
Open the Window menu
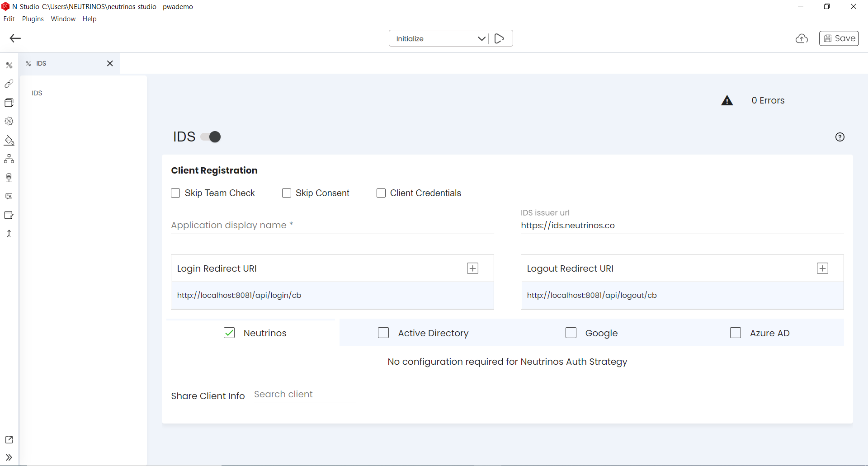[63, 19]
